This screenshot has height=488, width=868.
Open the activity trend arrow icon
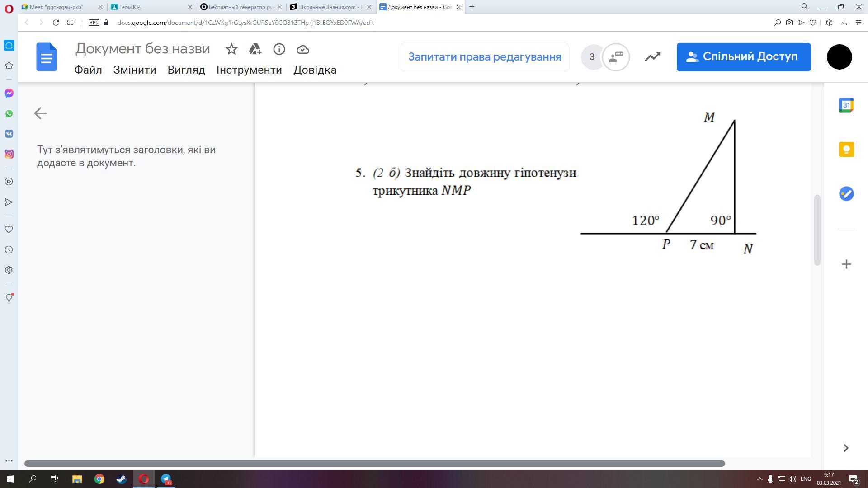point(652,57)
